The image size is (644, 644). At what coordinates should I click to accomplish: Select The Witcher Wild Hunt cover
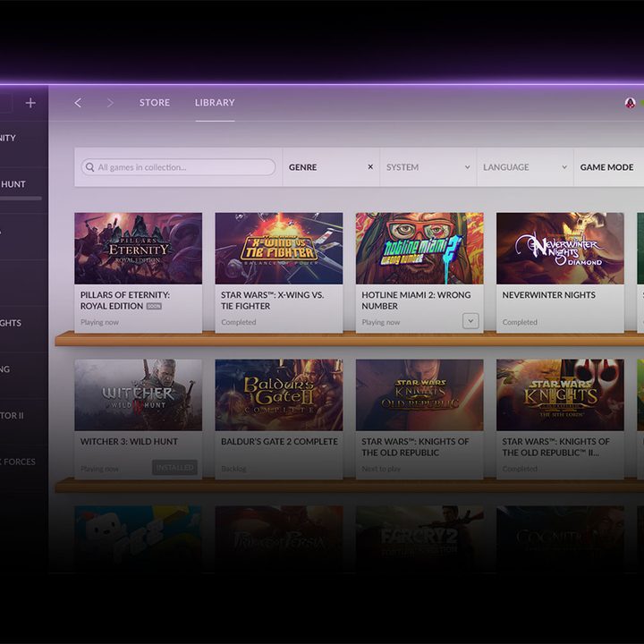coord(139,395)
